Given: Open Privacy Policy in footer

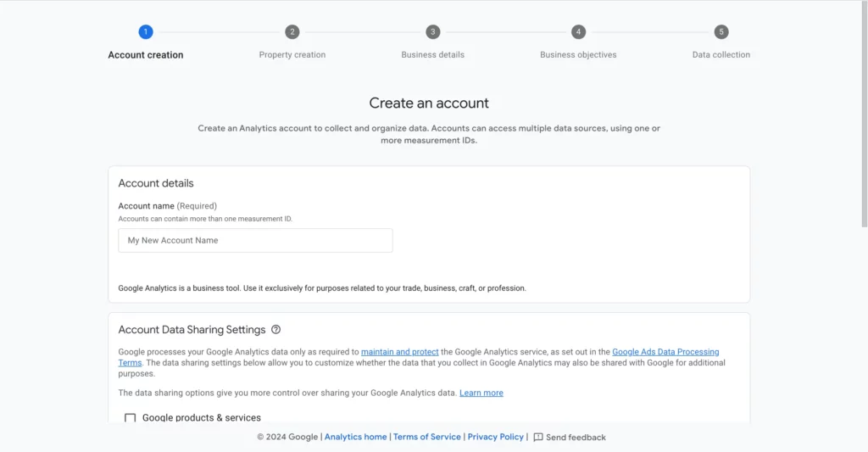Looking at the screenshot, I should click(495, 437).
